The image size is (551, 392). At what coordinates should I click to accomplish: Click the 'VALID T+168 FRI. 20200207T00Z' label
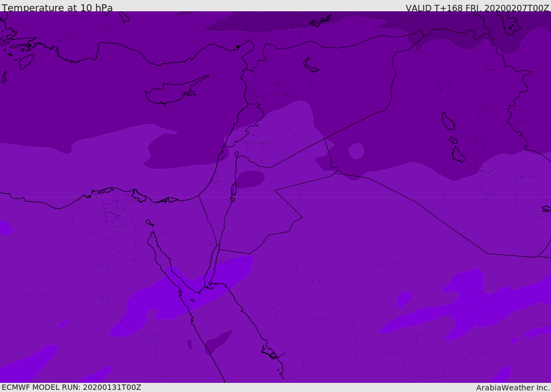(x=477, y=8)
